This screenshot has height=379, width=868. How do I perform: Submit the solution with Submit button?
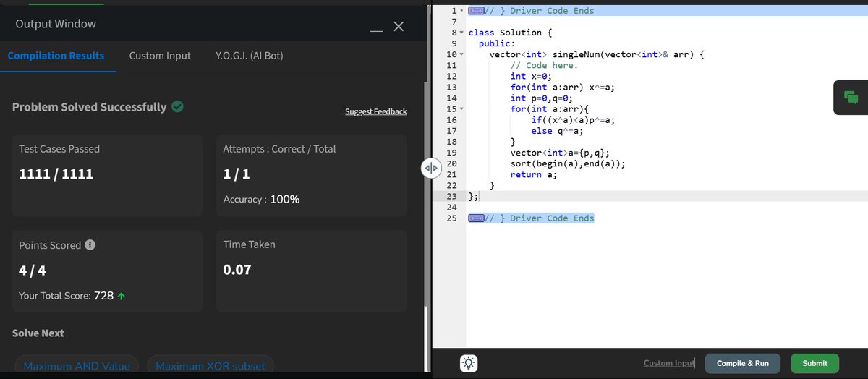point(814,363)
